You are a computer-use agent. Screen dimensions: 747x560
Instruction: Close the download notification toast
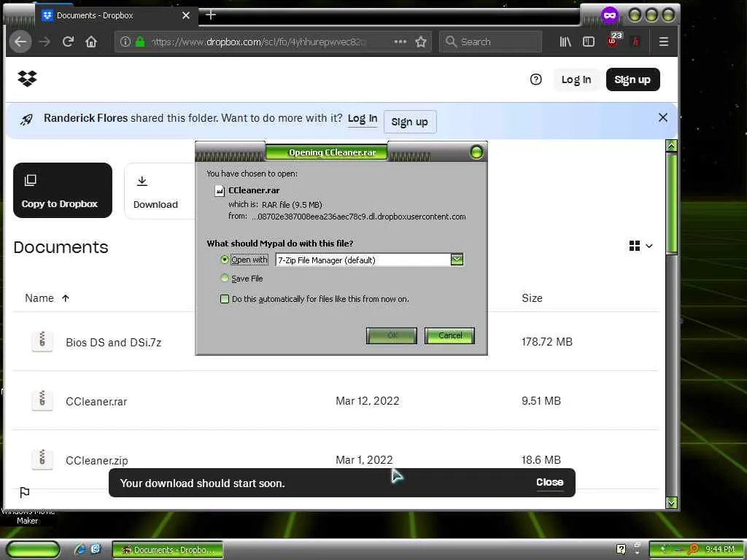coord(550,482)
